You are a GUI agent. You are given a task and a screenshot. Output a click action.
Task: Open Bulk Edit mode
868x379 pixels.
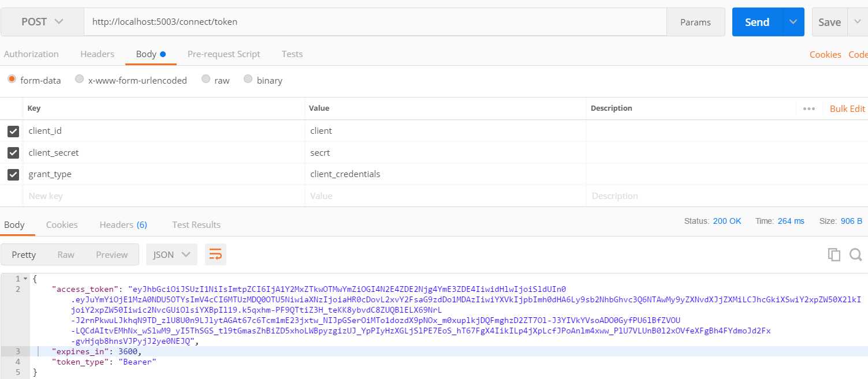(x=847, y=108)
